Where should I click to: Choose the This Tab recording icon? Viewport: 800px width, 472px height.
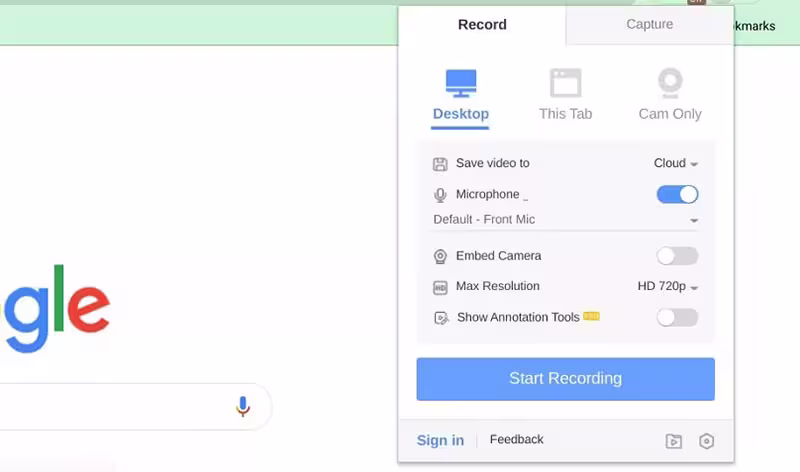click(x=565, y=83)
